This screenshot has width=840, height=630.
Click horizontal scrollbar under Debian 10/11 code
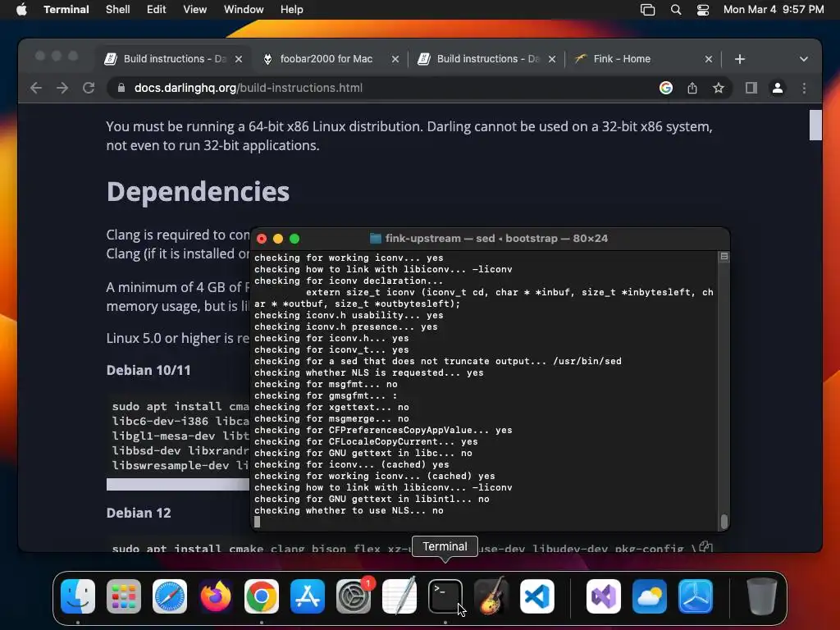178,484
